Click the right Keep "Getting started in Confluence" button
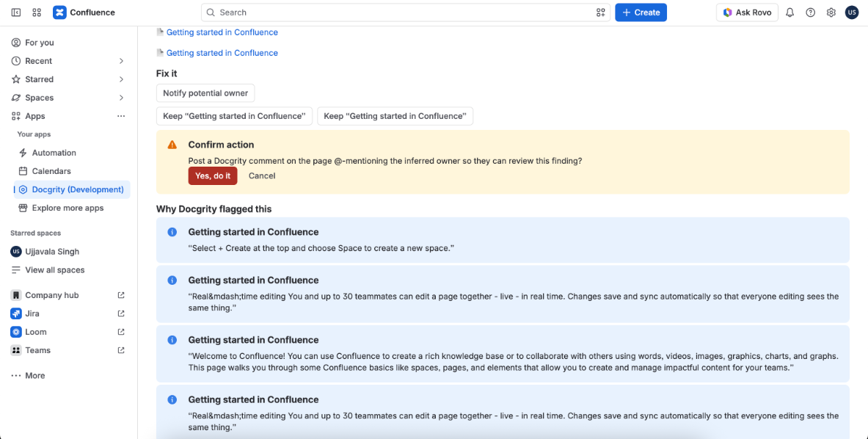Screen dimensions: 868x439 coord(395,116)
